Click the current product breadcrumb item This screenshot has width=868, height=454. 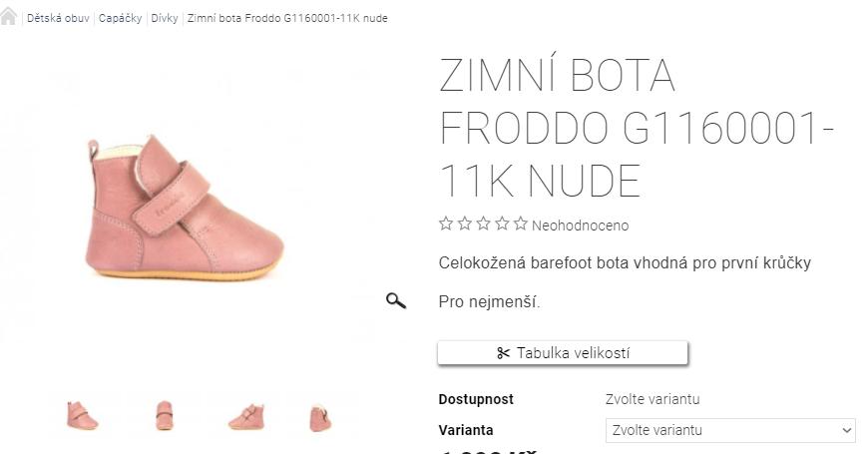(x=287, y=19)
